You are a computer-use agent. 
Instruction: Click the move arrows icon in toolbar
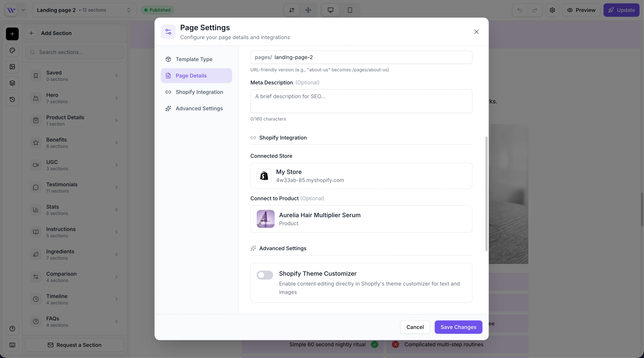[308, 10]
